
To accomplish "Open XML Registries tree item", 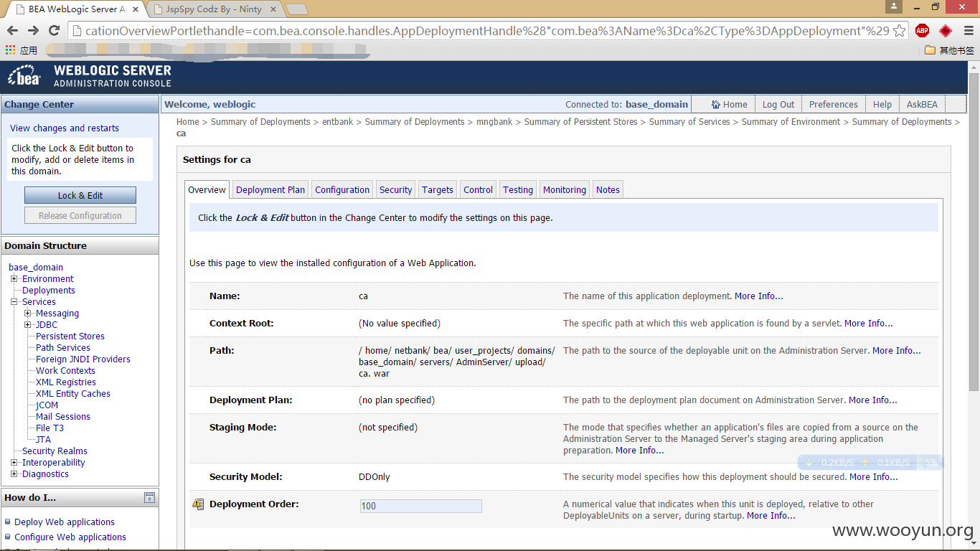I will tap(66, 382).
